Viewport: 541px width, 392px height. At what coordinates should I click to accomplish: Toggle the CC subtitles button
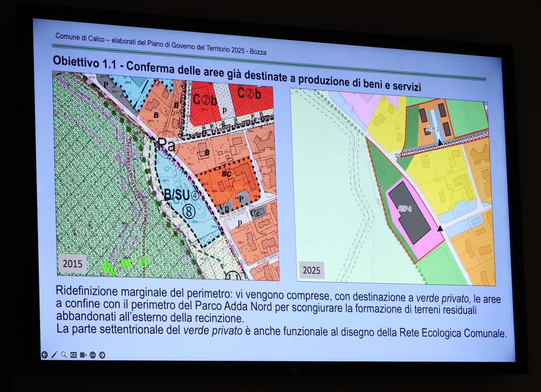pyautogui.click(x=74, y=355)
